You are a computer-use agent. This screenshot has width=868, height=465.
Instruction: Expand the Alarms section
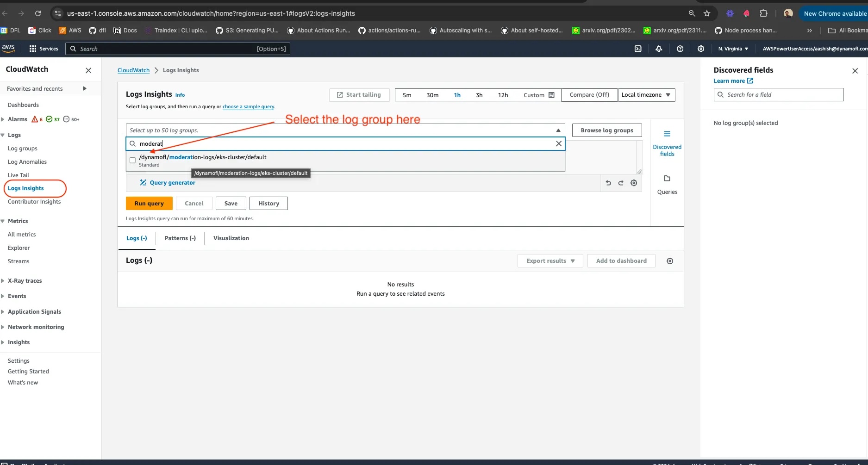click(3, 119)
